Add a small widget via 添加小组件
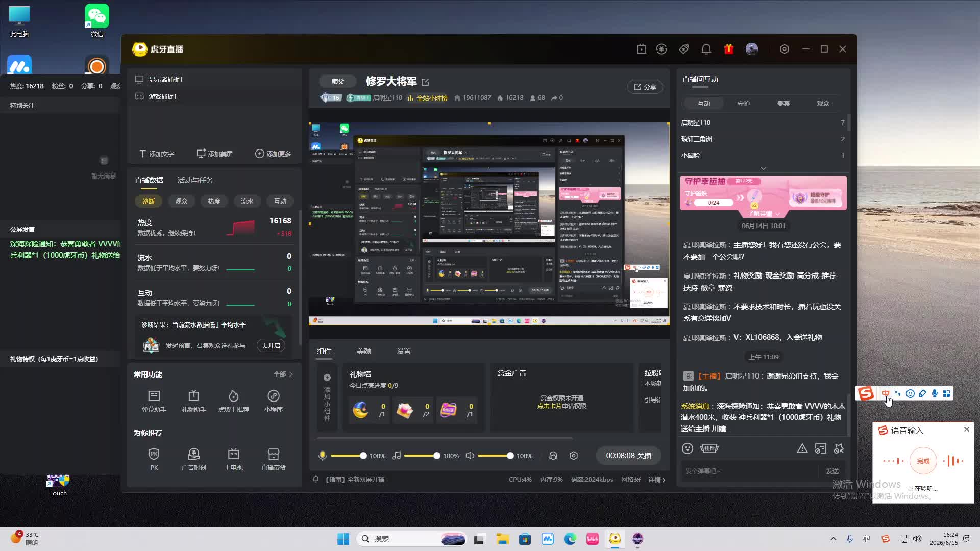980x551 pixels. tap(327, 398)
